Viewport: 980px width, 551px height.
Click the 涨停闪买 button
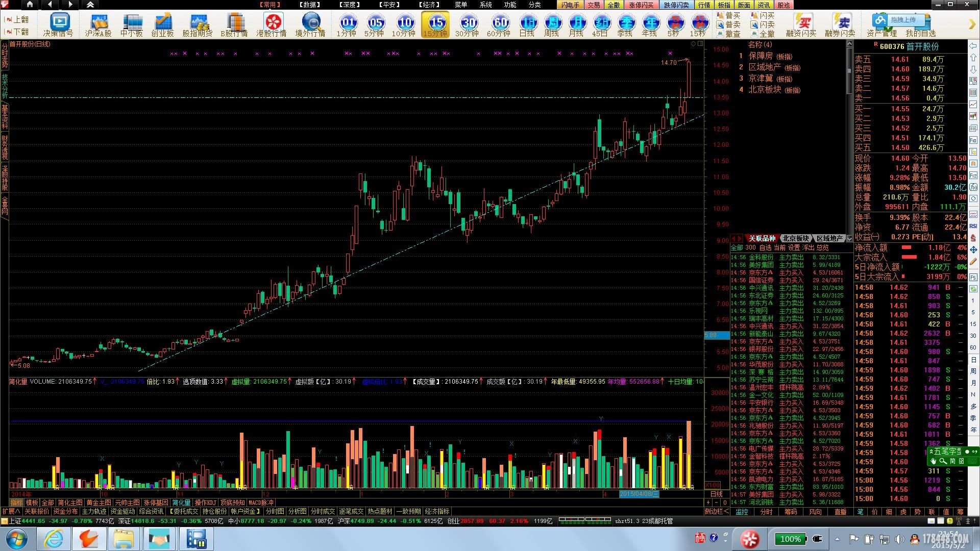pyautogui.click(x=641, y=5)
